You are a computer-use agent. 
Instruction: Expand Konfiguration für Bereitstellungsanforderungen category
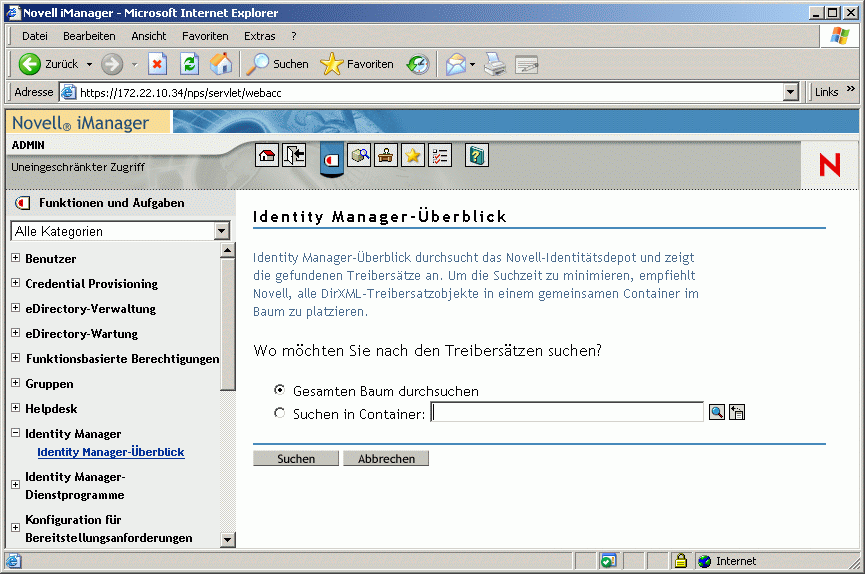[x=15, y=528]
